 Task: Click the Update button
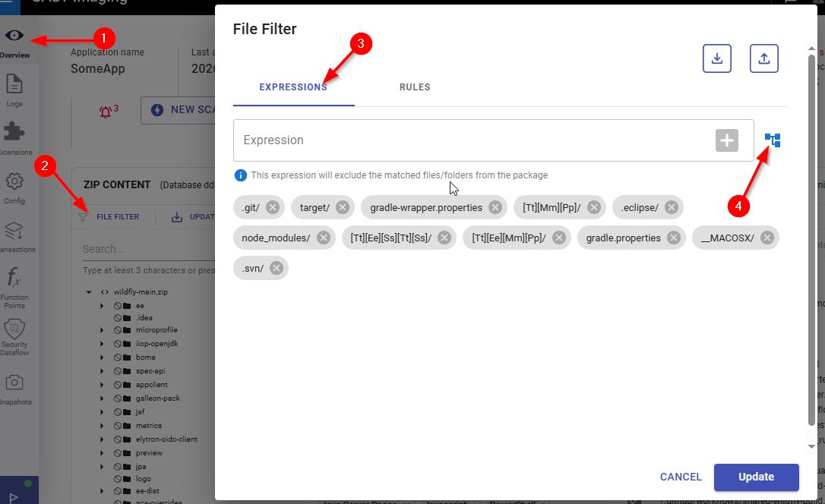(x=756, y=477)
